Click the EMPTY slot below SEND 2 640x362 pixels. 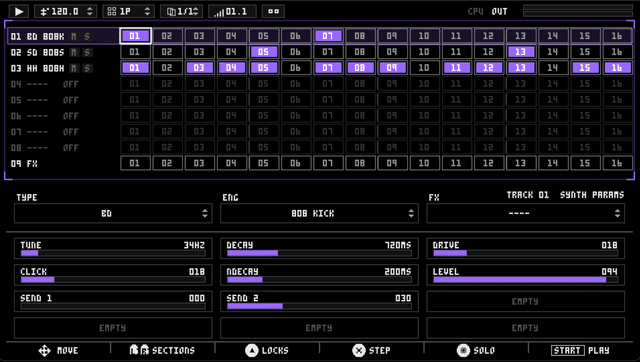pos(319,328)
